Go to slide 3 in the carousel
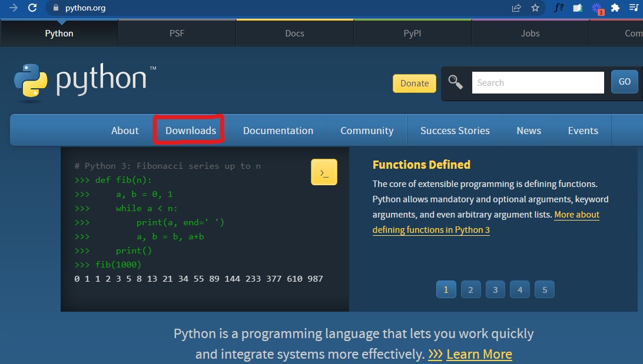 coord(495,289)
